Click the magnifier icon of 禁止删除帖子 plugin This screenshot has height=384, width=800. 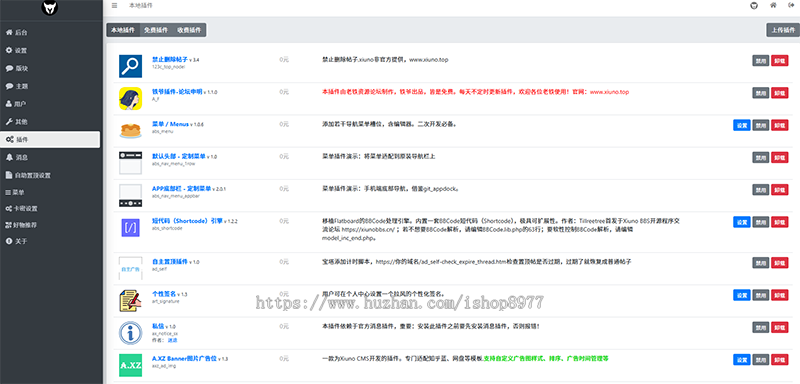(131, 66)
